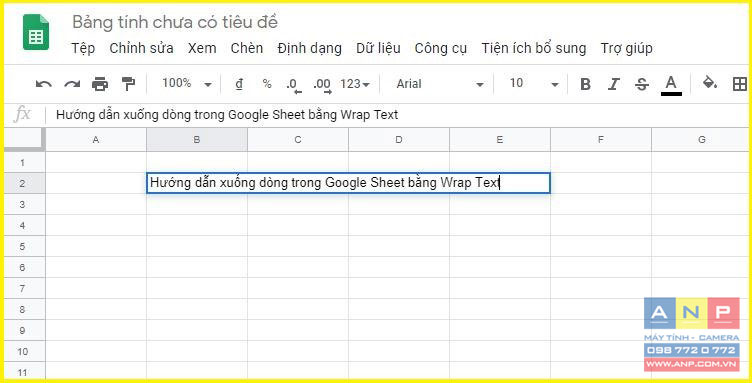Select column D header
The image size is (752, 383).
[399, 139]
